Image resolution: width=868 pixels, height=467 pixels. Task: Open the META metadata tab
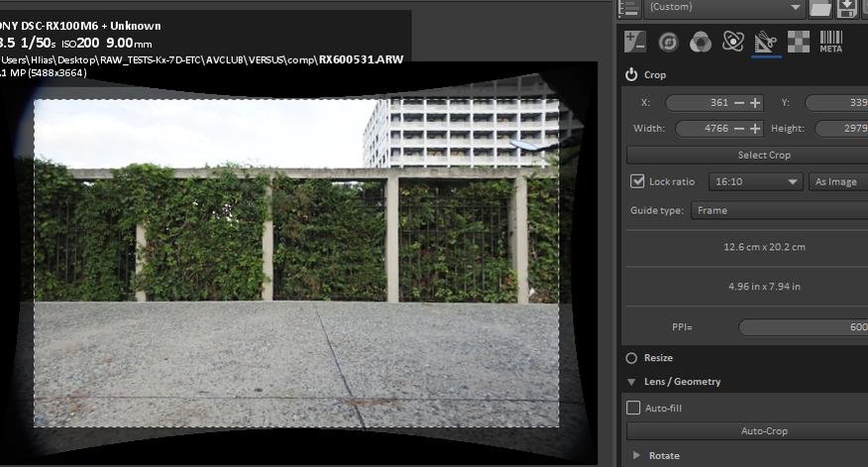click(831, 42)
